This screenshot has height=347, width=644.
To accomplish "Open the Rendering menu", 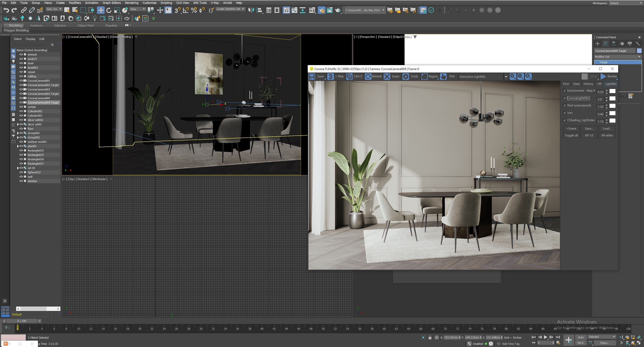I will (131, 3).
